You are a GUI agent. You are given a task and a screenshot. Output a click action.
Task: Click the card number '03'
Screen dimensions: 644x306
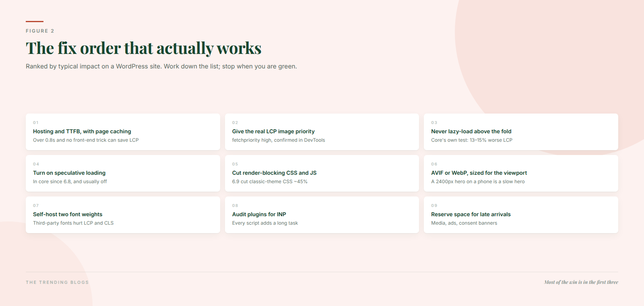(x=434, y=122)
